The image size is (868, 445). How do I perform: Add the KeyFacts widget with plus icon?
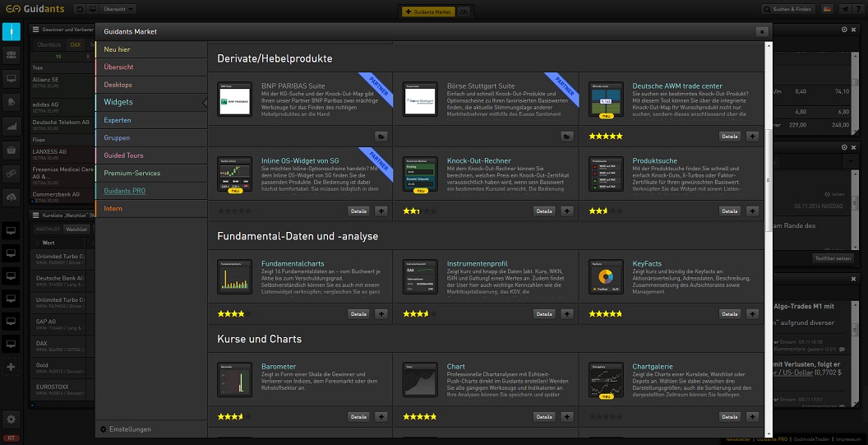(752, 314)
